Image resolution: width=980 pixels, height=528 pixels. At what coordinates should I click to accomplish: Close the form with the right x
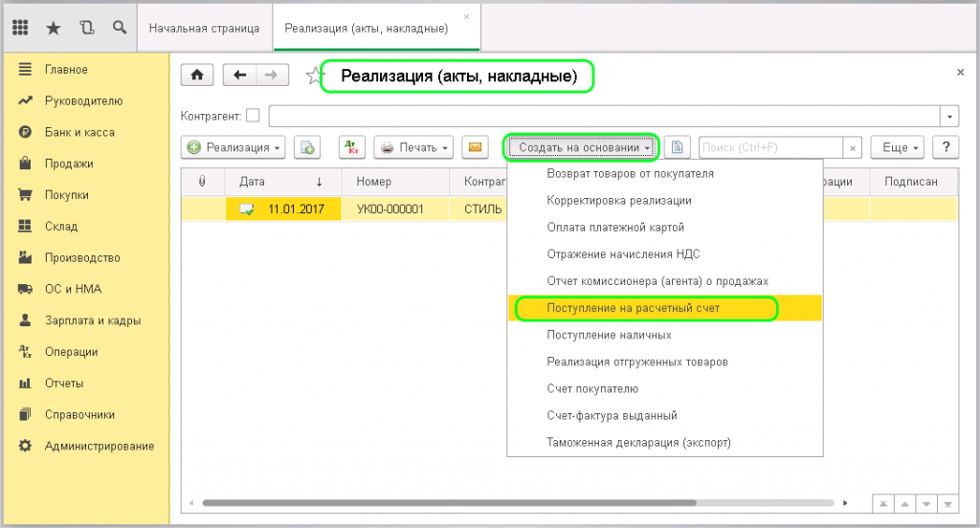[960, 73]
